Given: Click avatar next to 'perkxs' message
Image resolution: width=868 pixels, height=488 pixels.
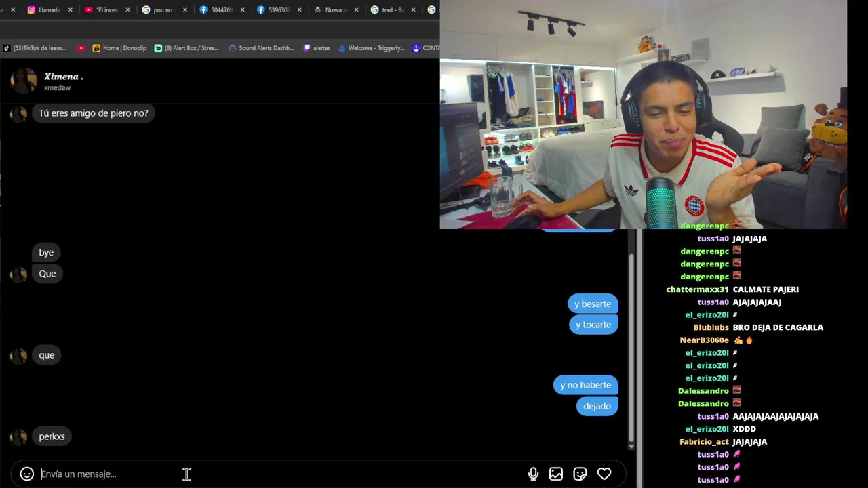Looking at the screenshot, I should pyautogui.click(x=19, y=437).
